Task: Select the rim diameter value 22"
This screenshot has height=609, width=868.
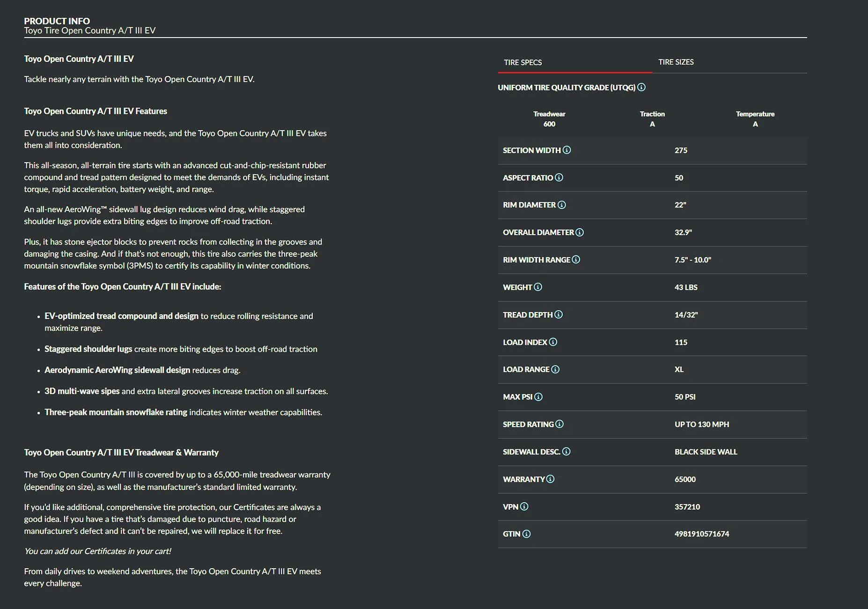Action: (680, 205)
